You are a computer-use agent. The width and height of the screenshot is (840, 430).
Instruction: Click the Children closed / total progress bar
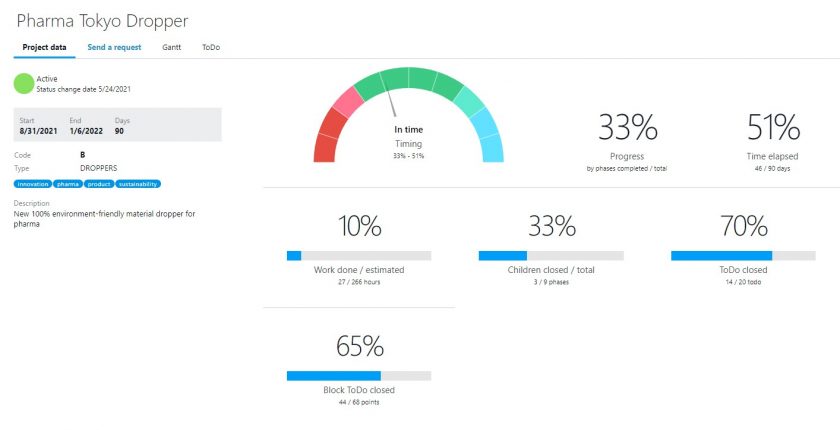pyautogui.click(x=551, y=256)
